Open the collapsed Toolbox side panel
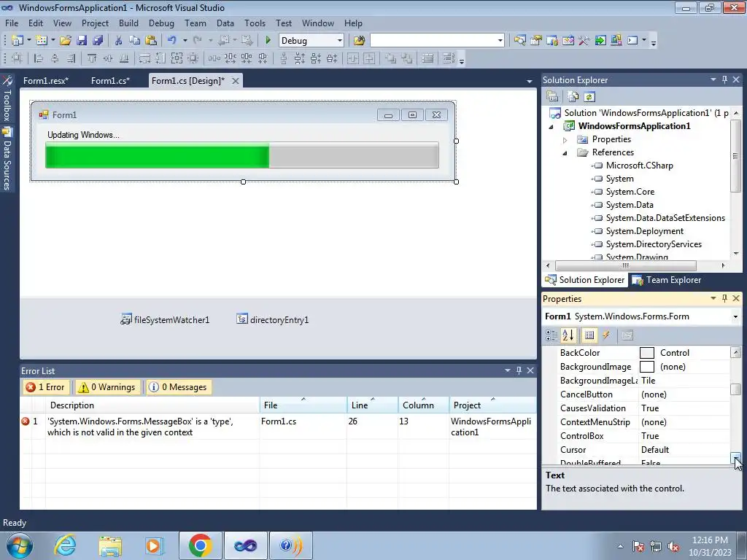This screenshot has width=747, height=560. pyautogui.click(x=7, y=99)
